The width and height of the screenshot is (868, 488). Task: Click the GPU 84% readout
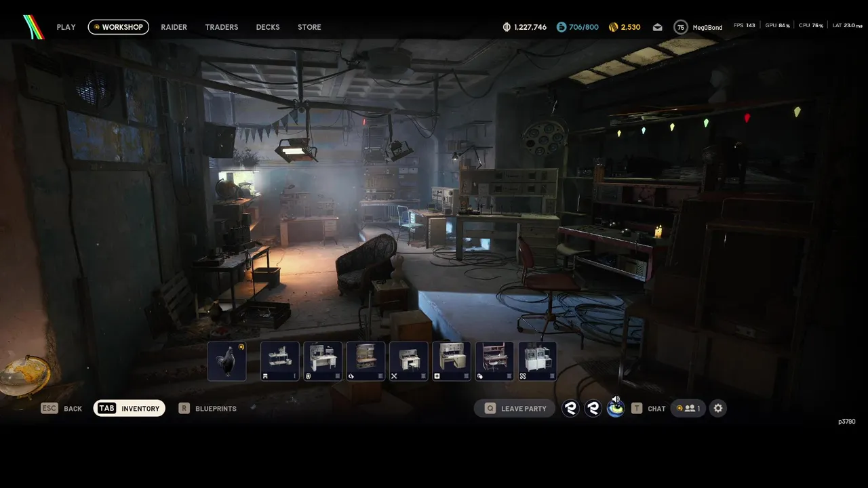778,25
